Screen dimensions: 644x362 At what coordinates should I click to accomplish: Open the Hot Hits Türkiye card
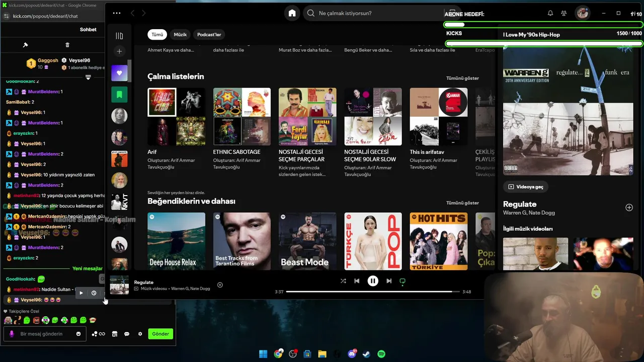439,241
